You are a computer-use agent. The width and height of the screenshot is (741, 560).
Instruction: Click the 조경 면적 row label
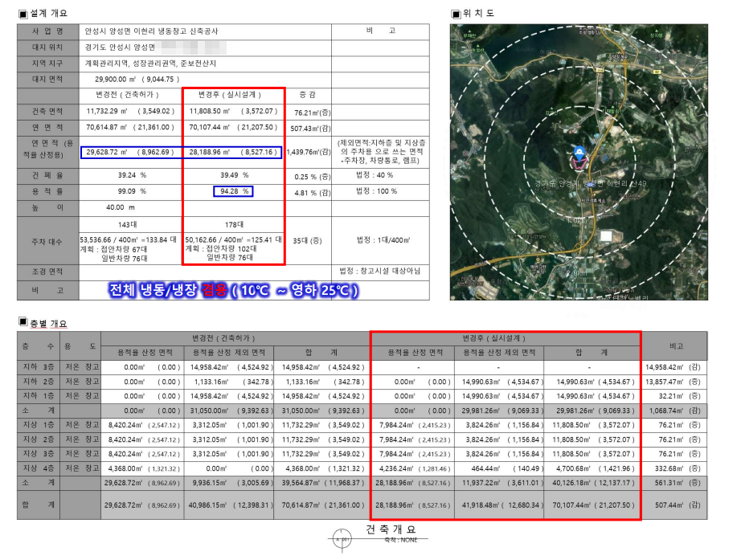coord(47,272)
